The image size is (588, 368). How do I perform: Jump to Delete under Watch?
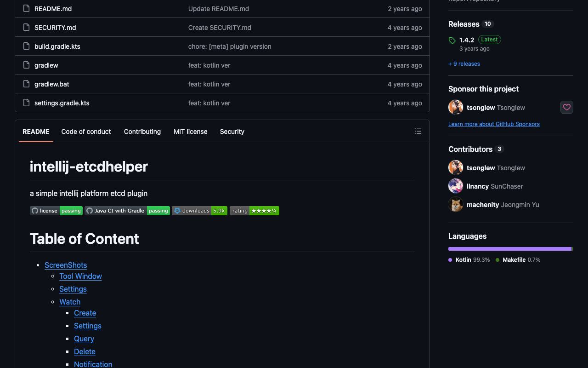coord(85,351)
